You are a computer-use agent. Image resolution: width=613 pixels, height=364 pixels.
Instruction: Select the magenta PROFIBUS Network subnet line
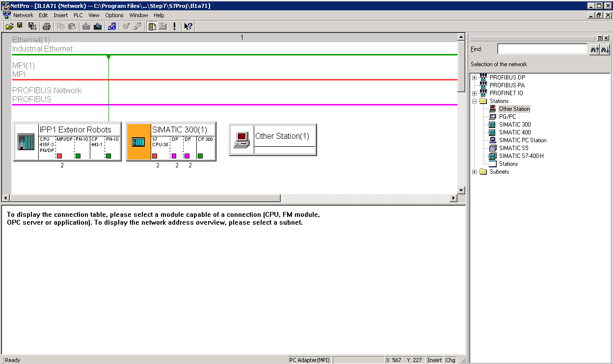(235, 104)
